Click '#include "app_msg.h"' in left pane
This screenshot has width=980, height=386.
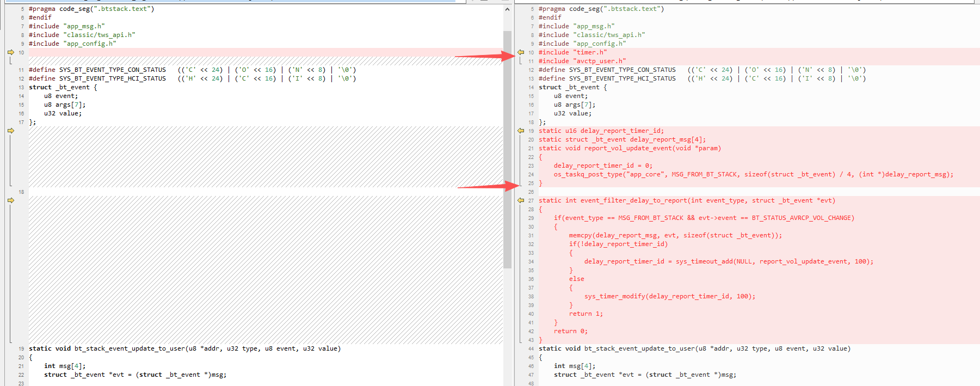click(67, 26)
